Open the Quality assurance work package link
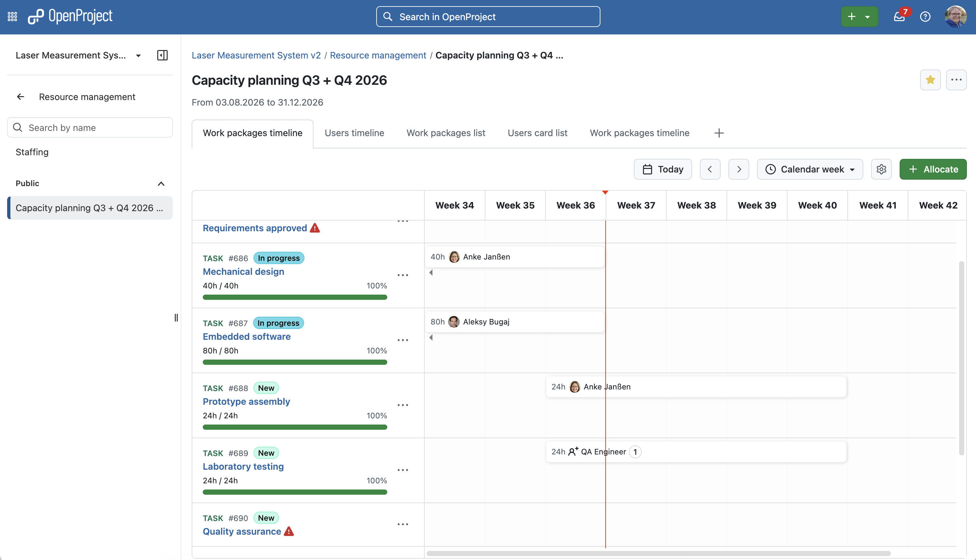This screenshot has width=976, height=560. [242, 531]
